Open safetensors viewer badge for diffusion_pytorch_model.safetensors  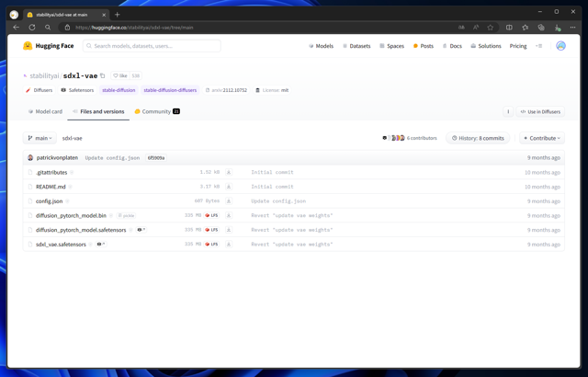click(141, 230)
